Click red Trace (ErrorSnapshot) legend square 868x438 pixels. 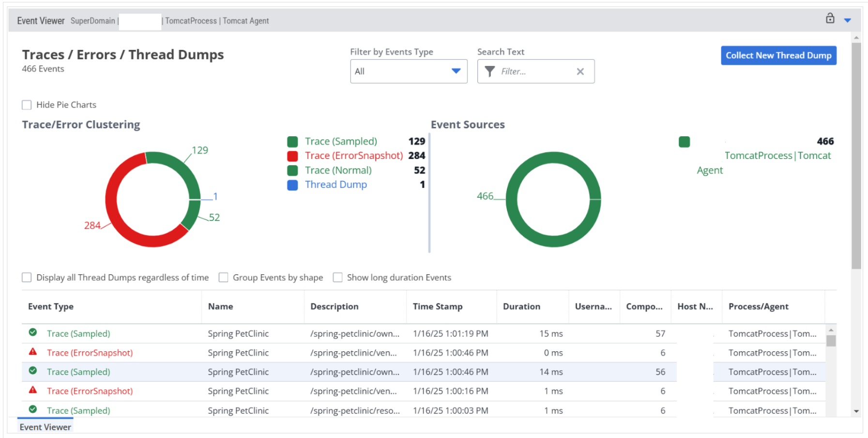[x=292, y=156]
